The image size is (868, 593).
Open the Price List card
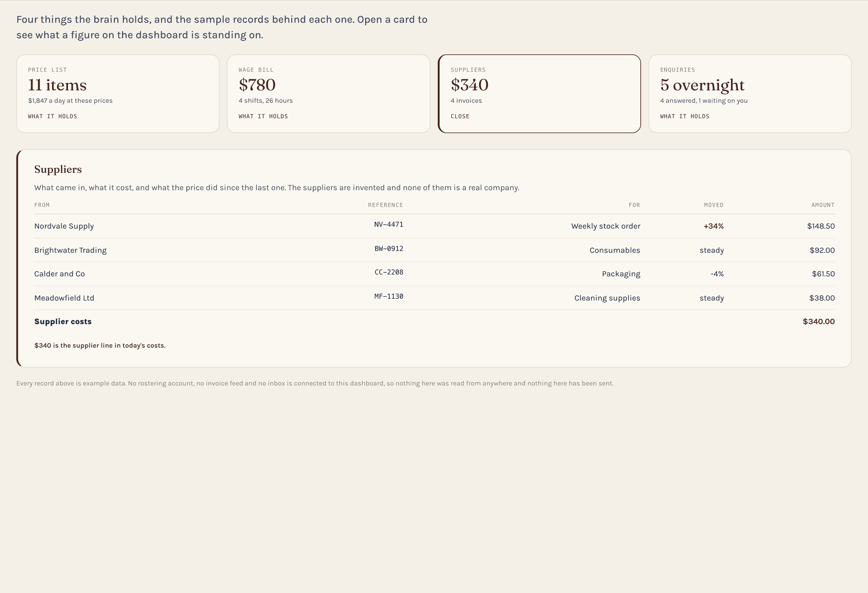pyautogui.click(x=118, y=94)
